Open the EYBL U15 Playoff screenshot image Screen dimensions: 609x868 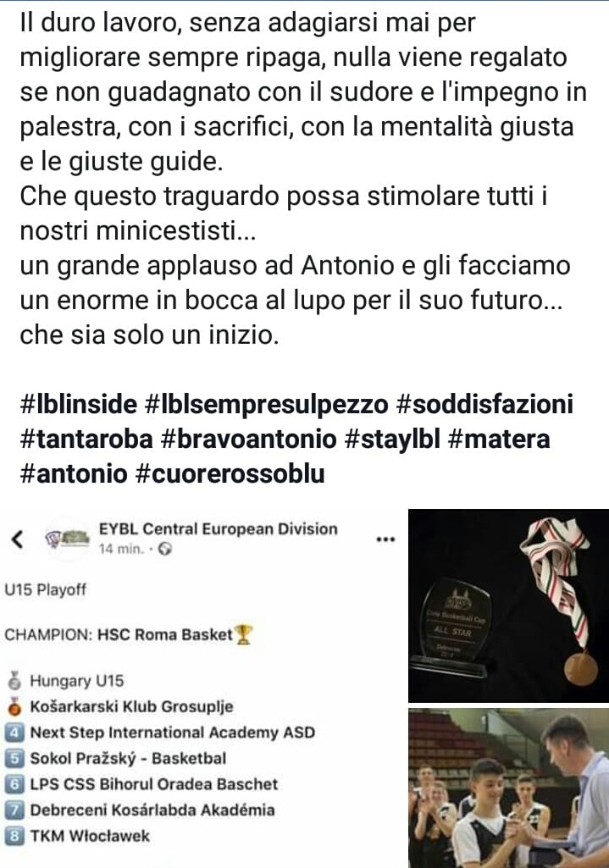click(202, 688)
